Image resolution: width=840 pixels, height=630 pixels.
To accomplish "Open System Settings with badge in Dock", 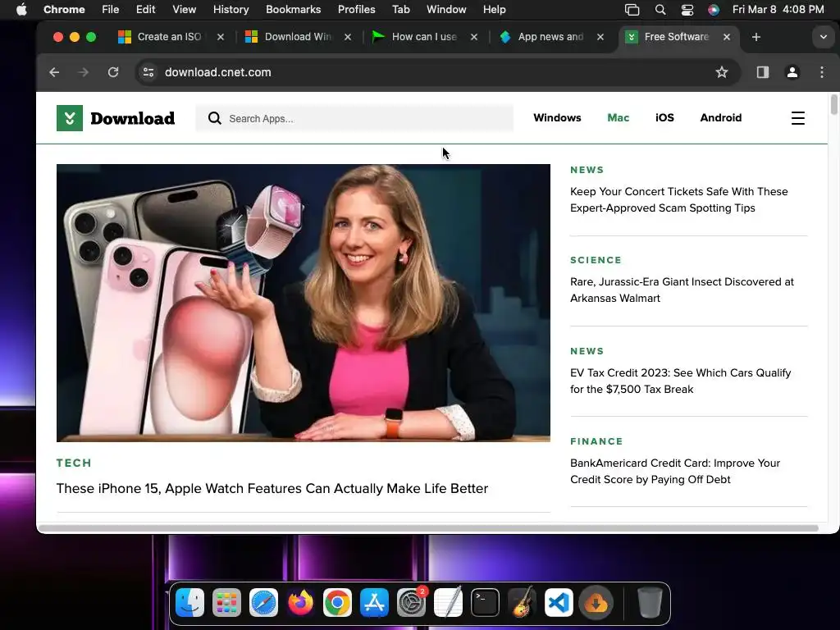I will click(x=412, y=603).
